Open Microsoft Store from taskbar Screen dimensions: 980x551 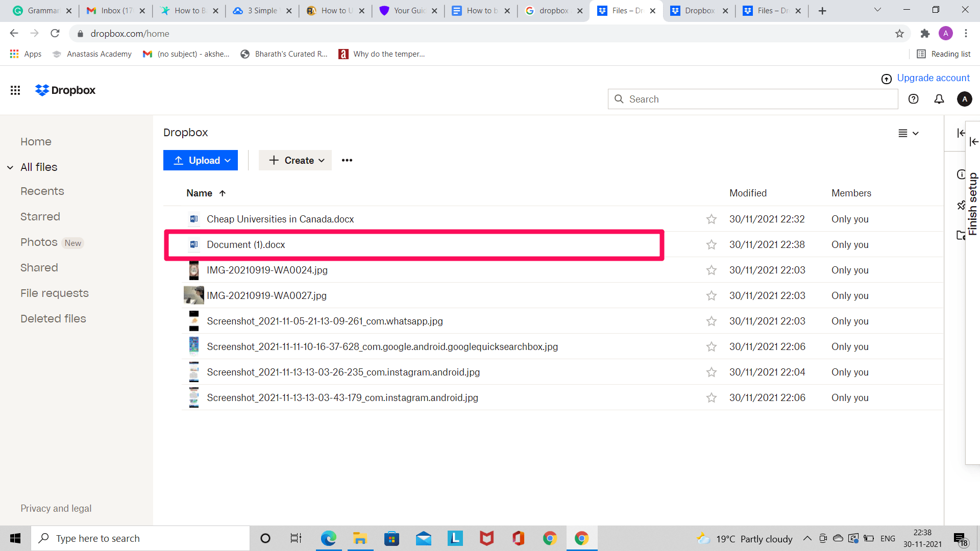(x=392, y=538)
